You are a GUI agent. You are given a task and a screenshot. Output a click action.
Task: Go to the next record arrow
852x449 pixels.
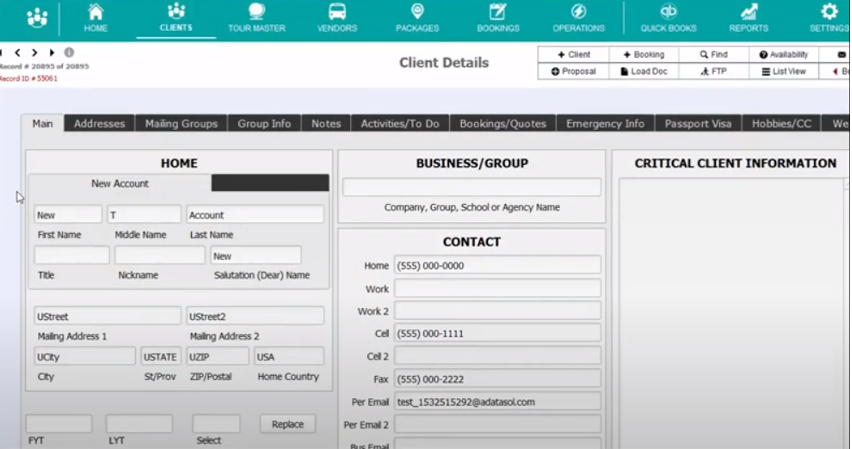coord(34,53)
